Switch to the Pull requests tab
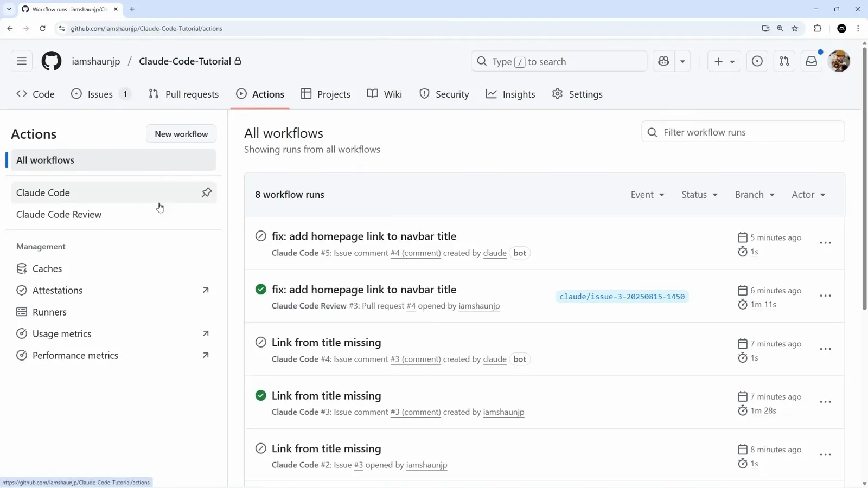 (183, 94)
